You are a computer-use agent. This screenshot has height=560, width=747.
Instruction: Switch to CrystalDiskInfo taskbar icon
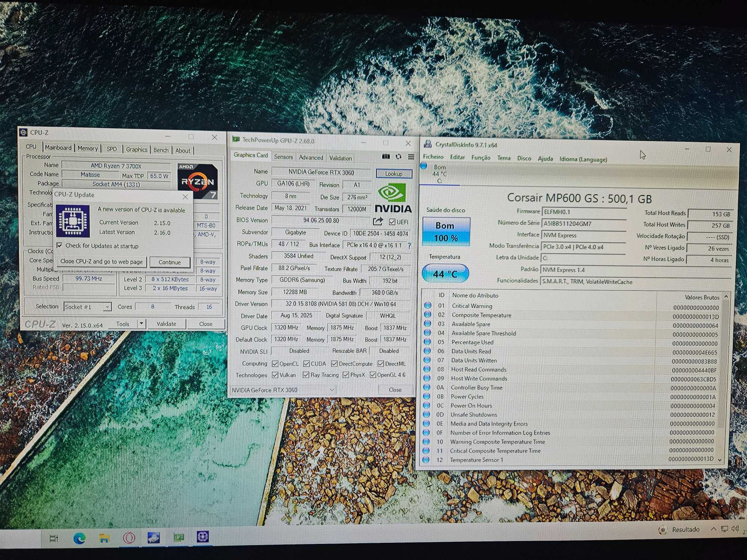[x=154, y=538]
